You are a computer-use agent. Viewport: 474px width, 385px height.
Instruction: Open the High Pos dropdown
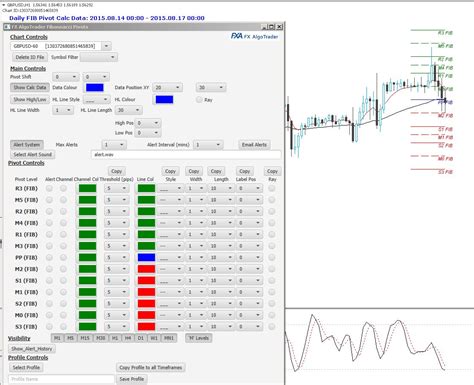click(148, 123)
